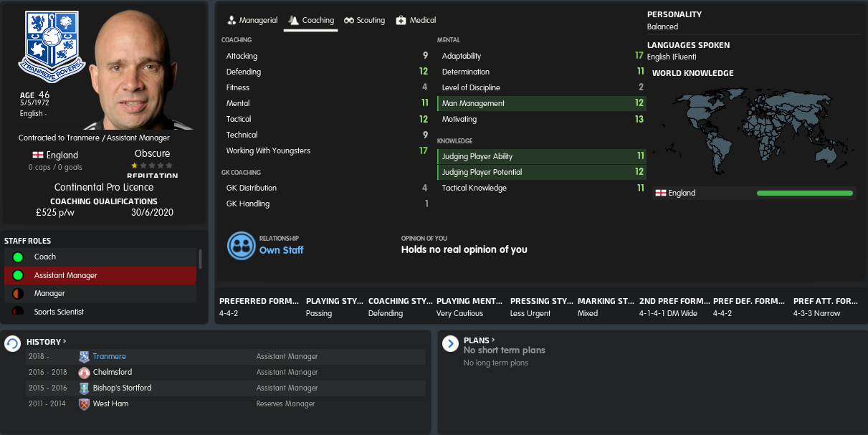The image size is (868, 435).
Task: Select the Coach staff role indicator
Action: [x=18, y=257]
